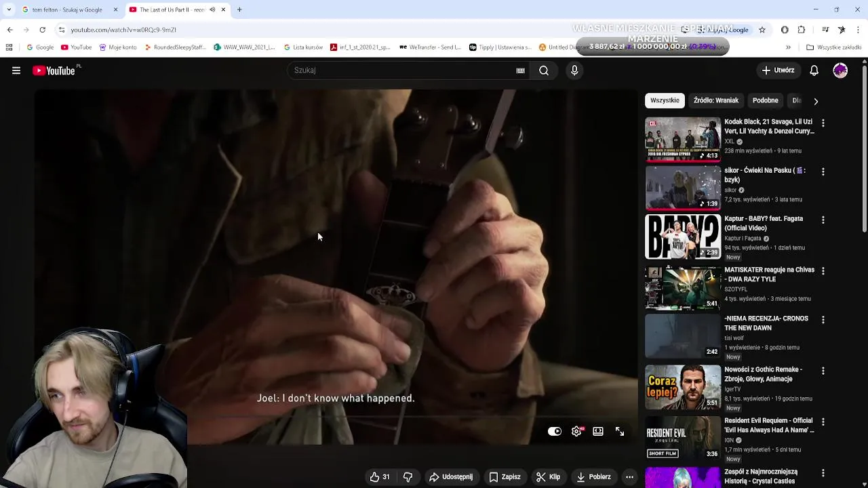Select the Źródło: Wraniak filter chip
This screenshot has height=488, width=868.
coord(716,100)
